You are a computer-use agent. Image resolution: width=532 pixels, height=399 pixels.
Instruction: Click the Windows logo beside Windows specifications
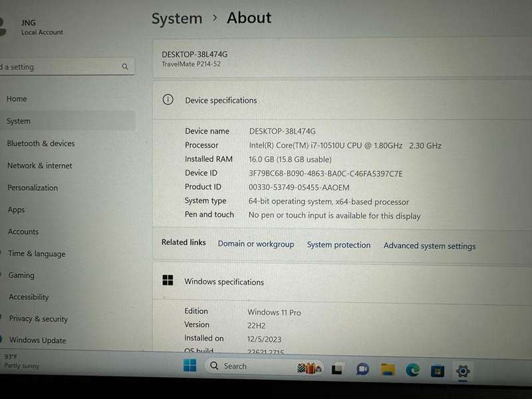tap(168, 280)
